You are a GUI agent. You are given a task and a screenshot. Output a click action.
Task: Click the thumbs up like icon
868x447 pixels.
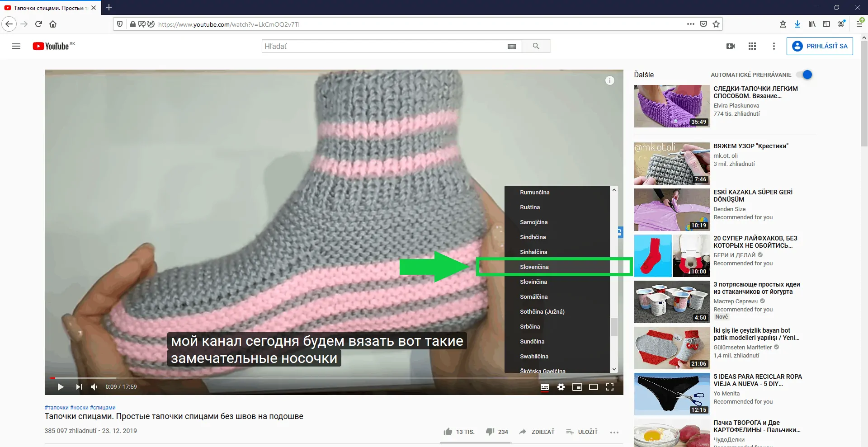(448, 432)
